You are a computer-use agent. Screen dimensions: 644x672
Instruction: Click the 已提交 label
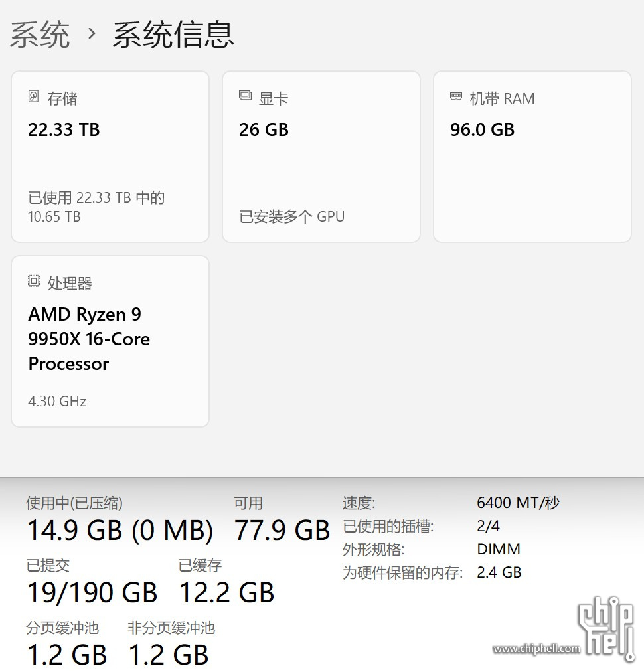(48, 566)
